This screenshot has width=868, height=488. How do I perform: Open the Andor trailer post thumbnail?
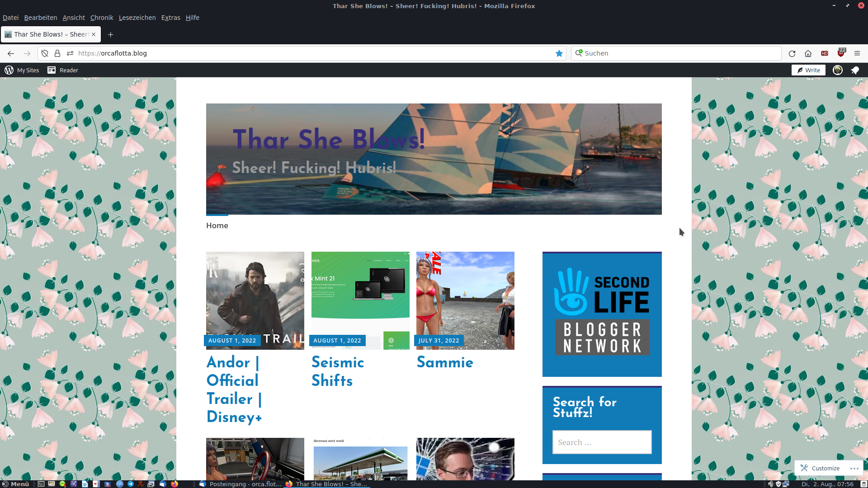pos(255,300)
